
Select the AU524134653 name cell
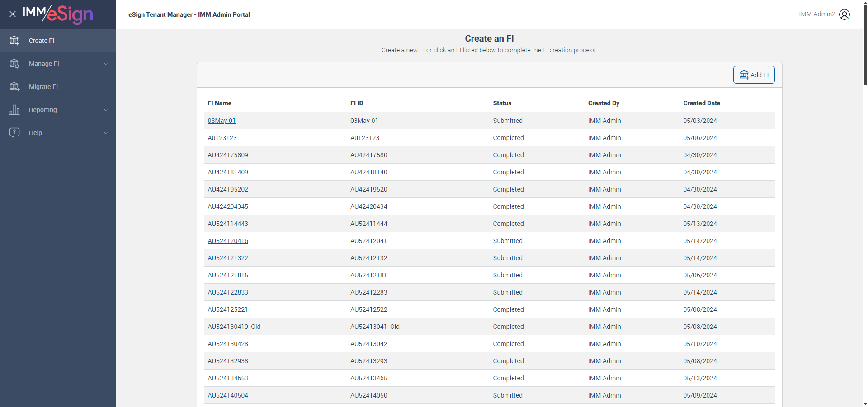point(228,378)
